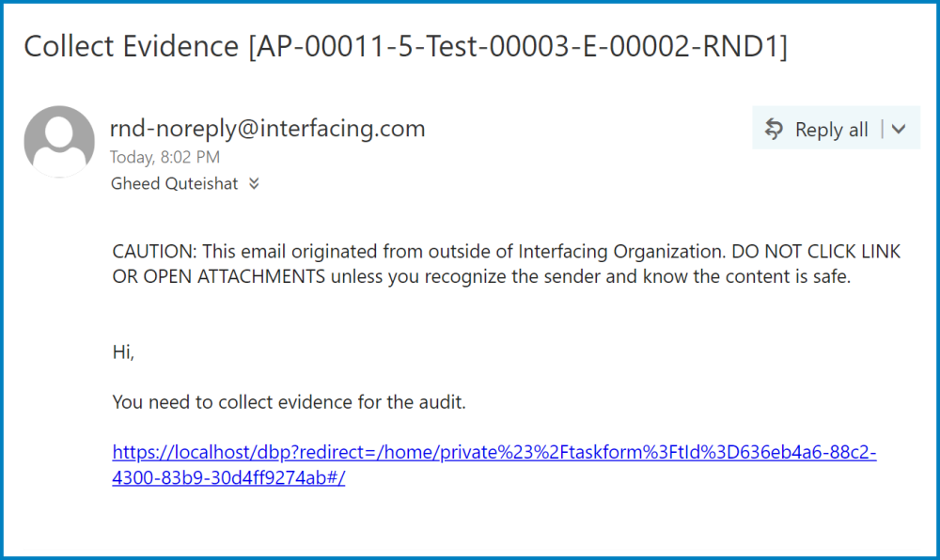Click "OR OPEN ATTACHMENTS" warning line
This screenshot has height=560, width=940.
[218, 276]
